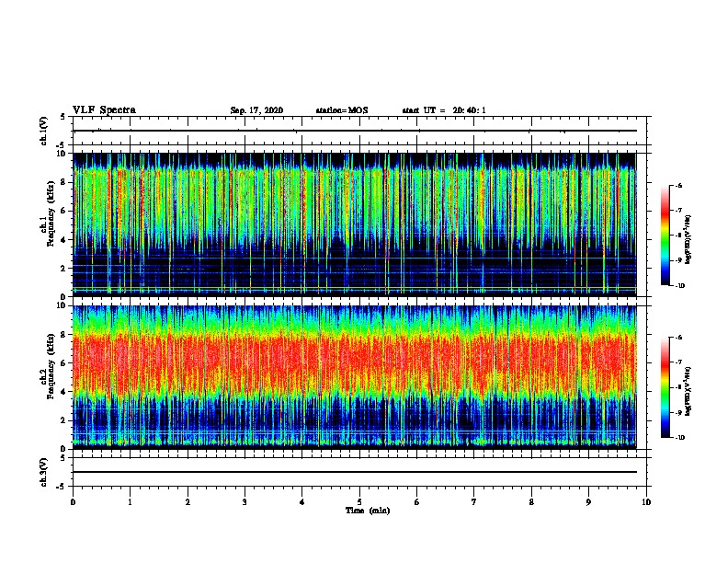Screen dimensions: 728x563
Task: Click the -6 value on ch.1 colorbar
Action: click(x=678, y=186)
